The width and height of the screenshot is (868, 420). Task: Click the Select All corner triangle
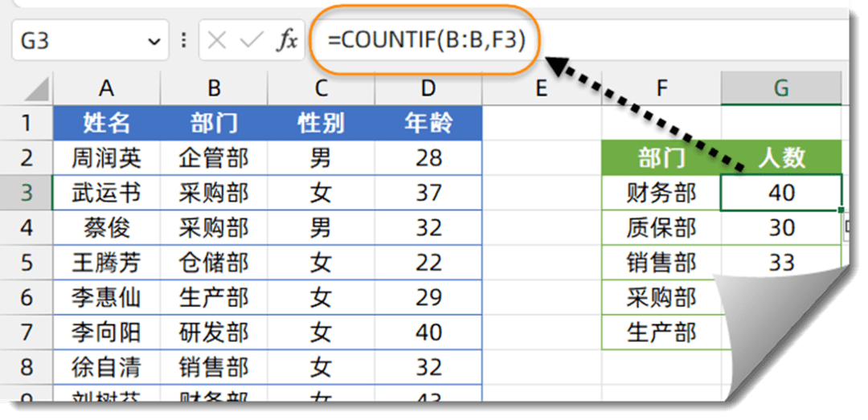(36, 90)
